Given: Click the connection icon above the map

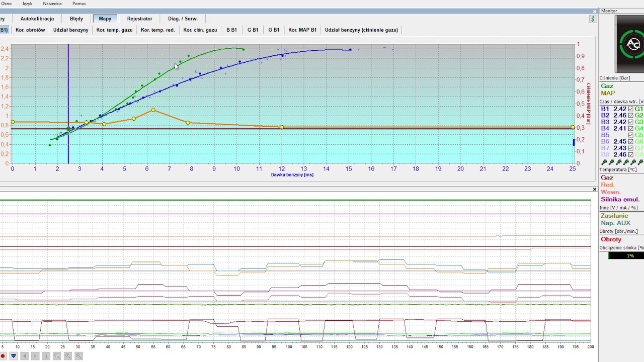Looking at the screenshot, I should (593, 19).
